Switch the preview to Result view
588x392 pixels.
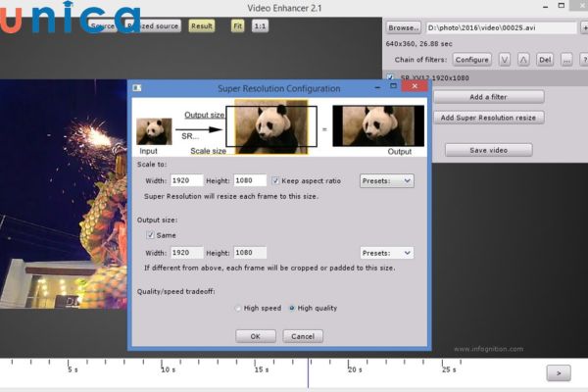202,26
